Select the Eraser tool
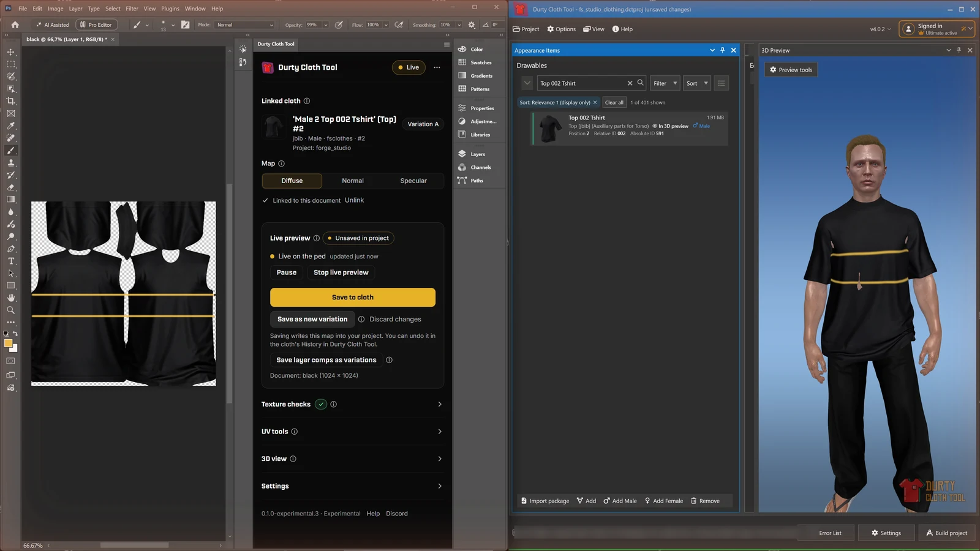Viewport: 980px width, 551px height. pos(10,187)
